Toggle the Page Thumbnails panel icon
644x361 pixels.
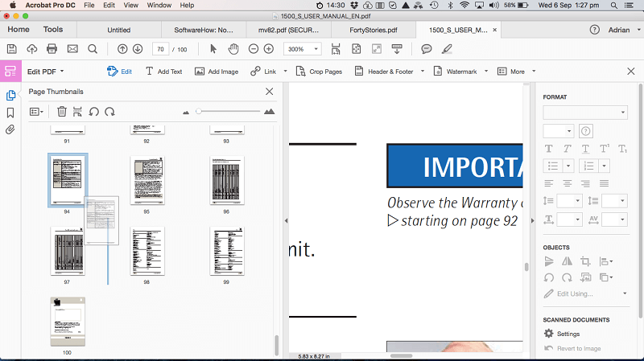[x=10, y=95]
